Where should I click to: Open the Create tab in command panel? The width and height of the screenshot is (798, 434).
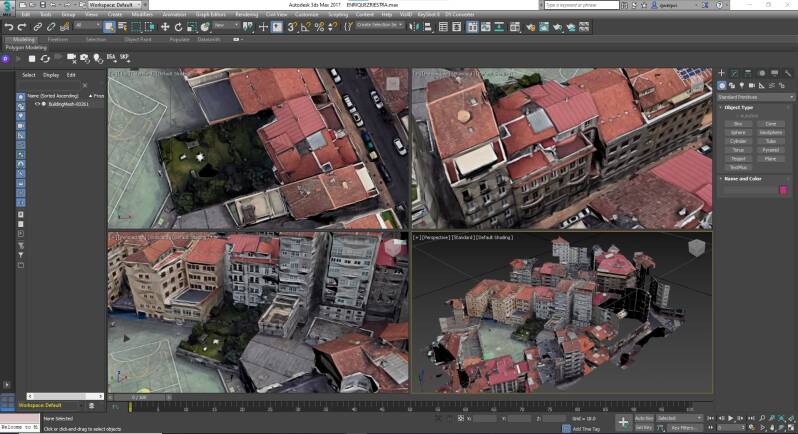pyautogui.click(x=721, y=73)
